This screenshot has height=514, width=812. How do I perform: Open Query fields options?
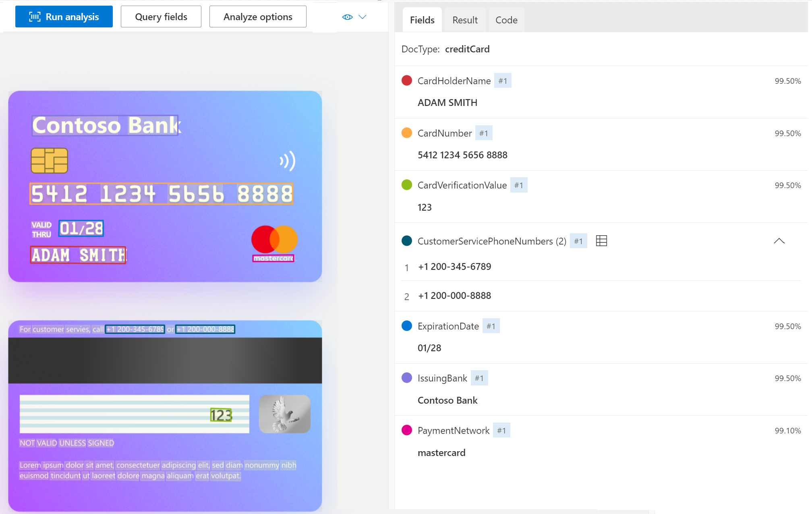click(x=161, y=16)
